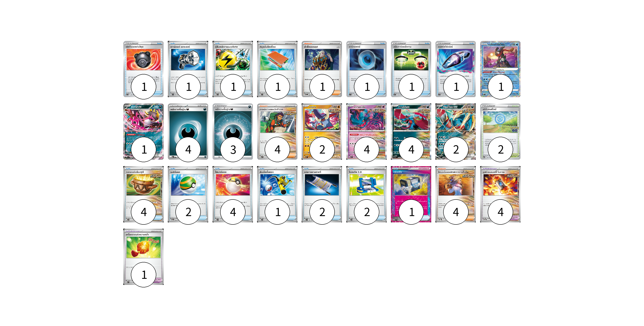The width and height of the screenshot is (644, 326).
Task: Open the Pokégear 3.0 item card
Action: (366, 194)
